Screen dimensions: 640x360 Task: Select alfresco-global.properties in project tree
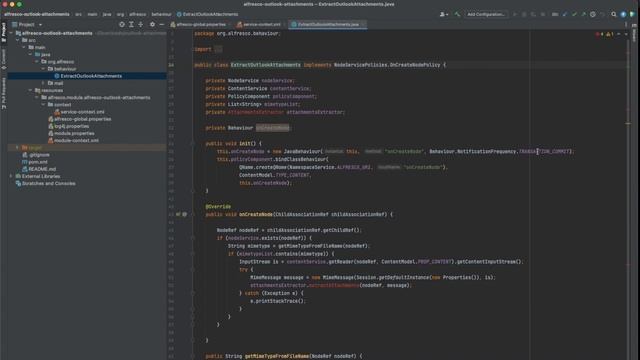[x=82, y=119]
